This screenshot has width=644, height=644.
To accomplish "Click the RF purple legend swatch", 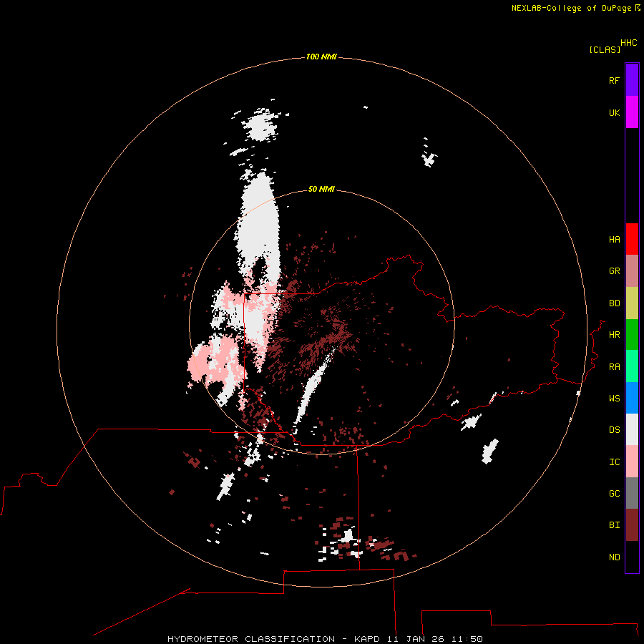I will 632,80.
